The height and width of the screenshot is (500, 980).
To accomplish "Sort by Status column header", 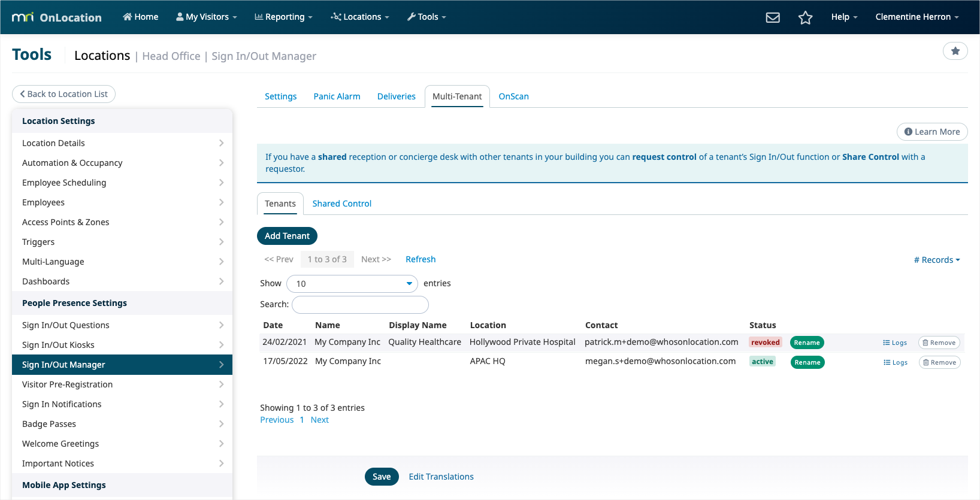I will 763,325.
